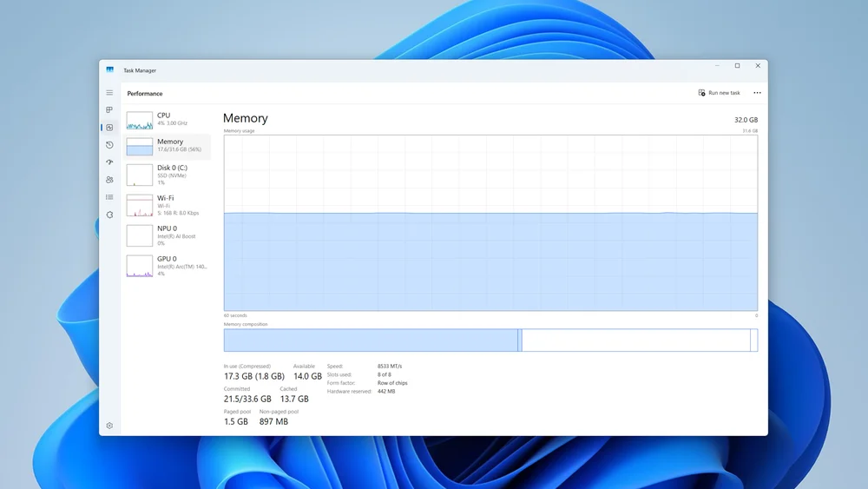Click the Non-paged pool value 897 MB

(273, 421)
